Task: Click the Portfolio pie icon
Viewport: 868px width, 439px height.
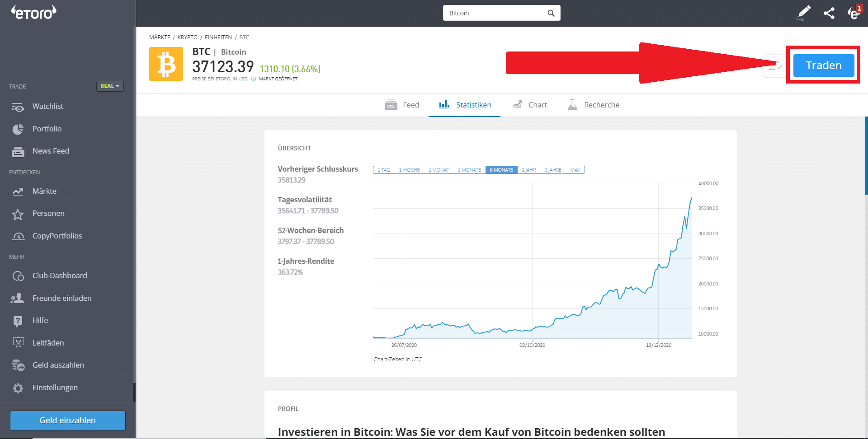Action: 18,129
